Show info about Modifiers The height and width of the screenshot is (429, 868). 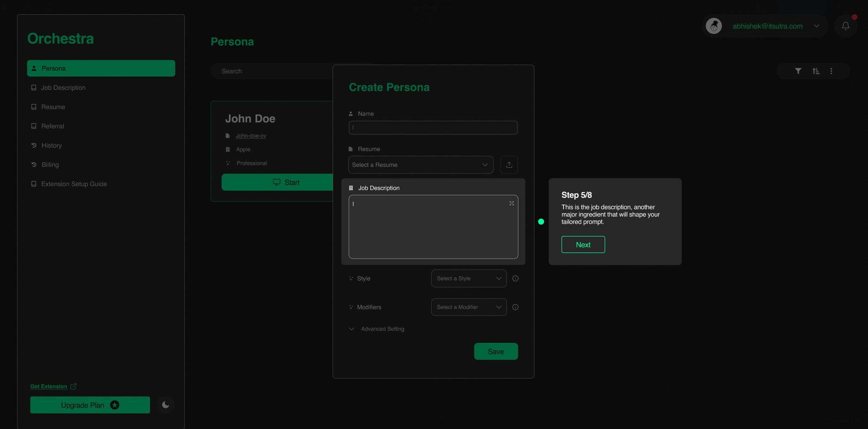515,307
